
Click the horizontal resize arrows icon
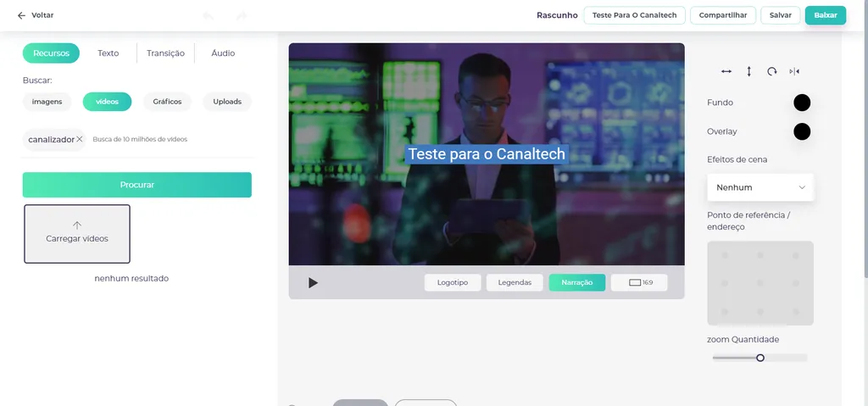tap(726, 71)
